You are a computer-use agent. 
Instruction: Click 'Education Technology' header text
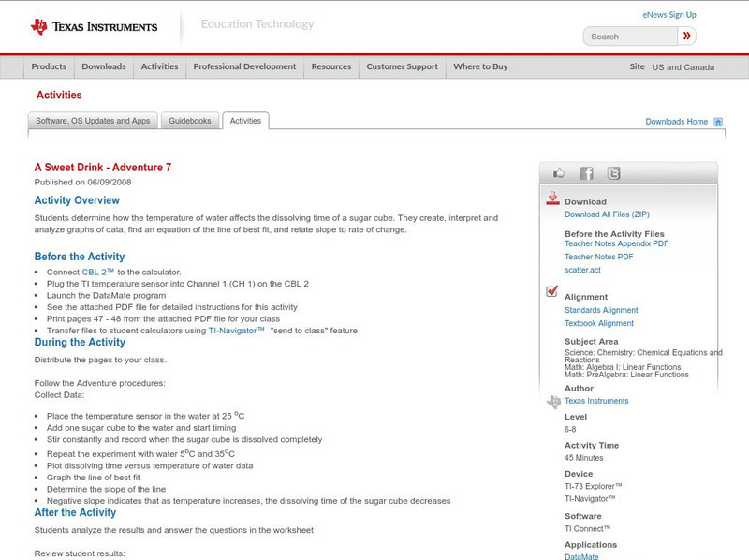(x=257, y=24)
